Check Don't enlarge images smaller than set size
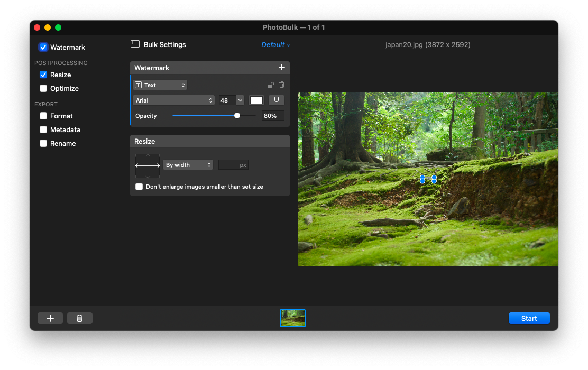 pyautogui.click(x=139, y=187)
